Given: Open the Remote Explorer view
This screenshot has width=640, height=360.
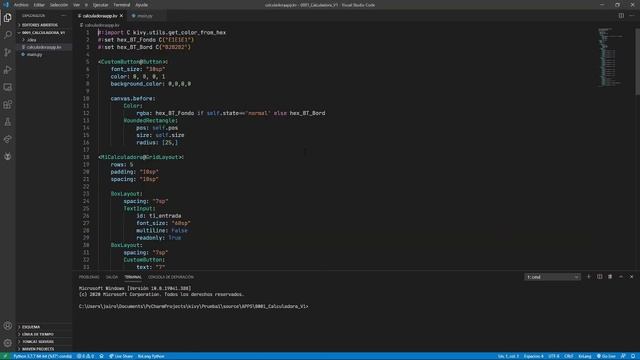Looking at the screenshot, I should click(x=7, y=87).
